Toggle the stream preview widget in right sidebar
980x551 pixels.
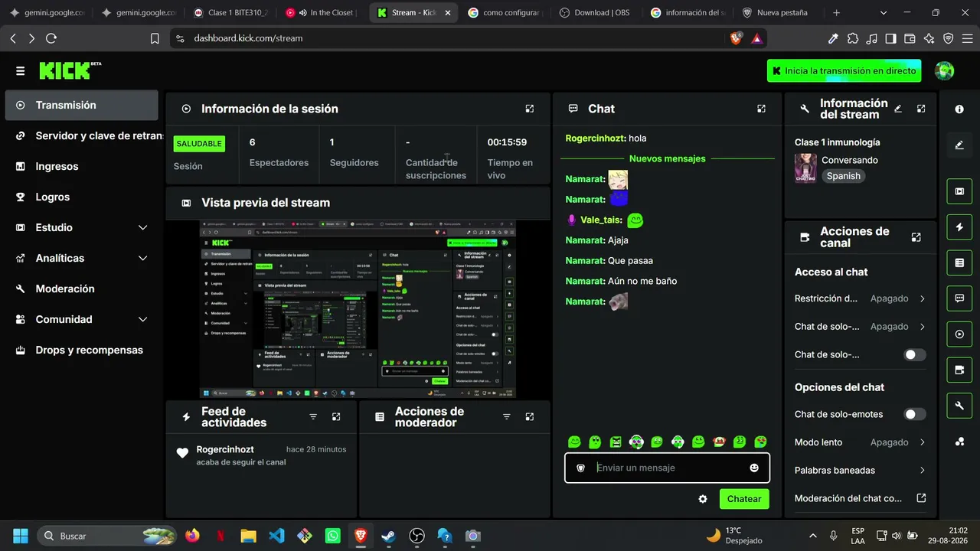[959, 191]
